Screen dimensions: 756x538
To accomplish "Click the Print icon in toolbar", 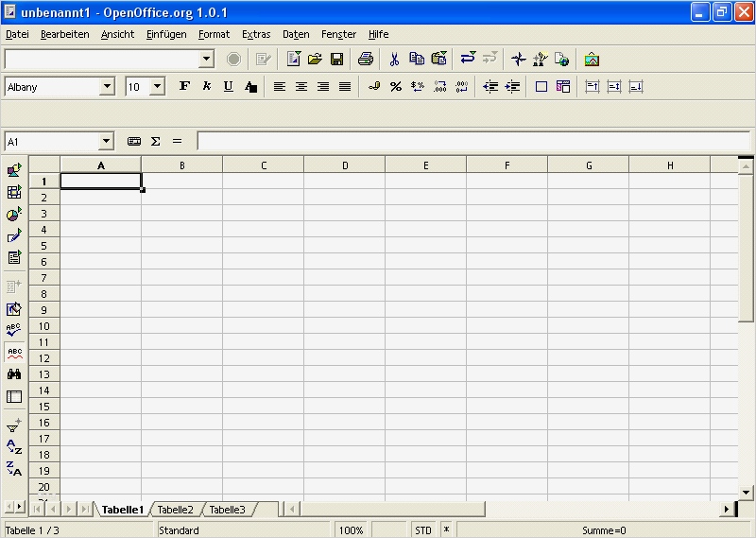I will [366, 60].
